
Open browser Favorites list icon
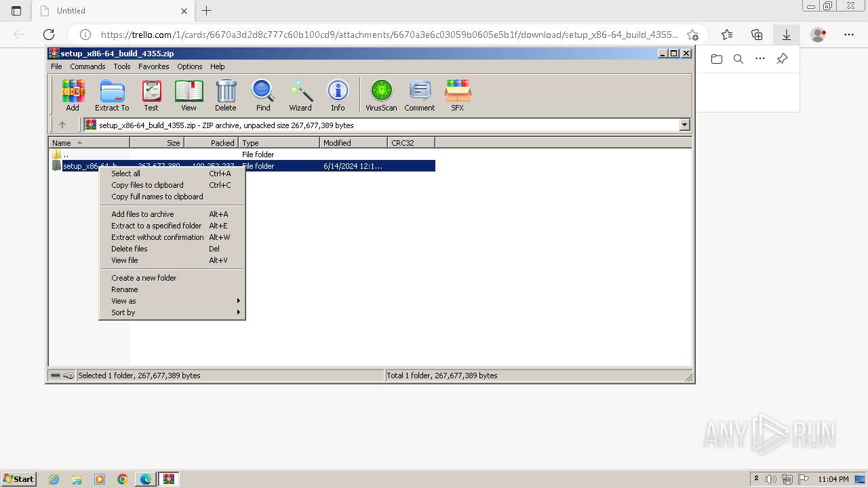click(727, 35)
